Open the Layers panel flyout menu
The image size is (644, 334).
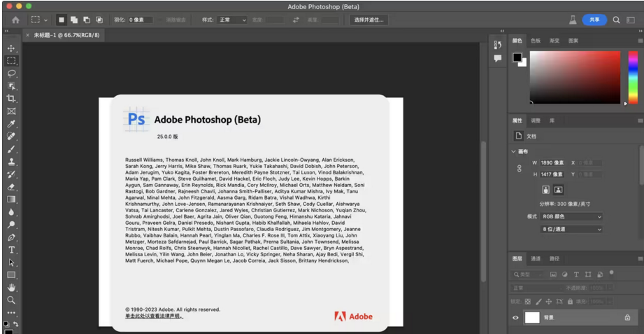point(640,258)
